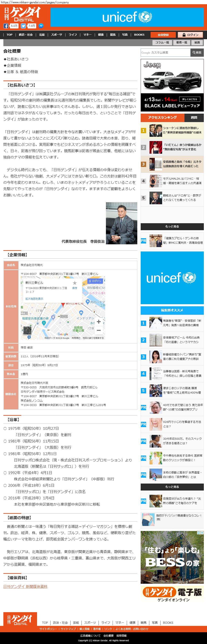Click footer 広告掲載について link

[x=90, y=636]
